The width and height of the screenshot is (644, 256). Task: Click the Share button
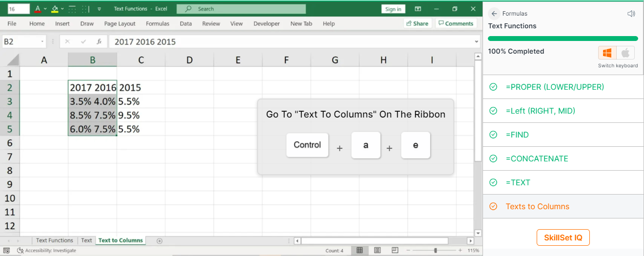click(x=417, y=23)
